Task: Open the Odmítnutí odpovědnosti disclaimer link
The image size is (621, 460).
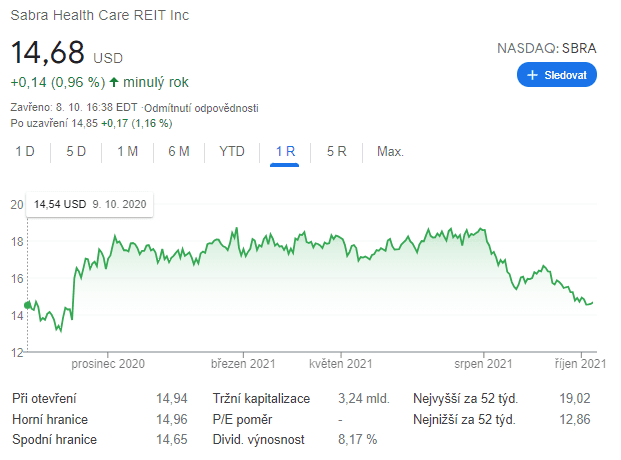Action: [x=201, y=107]
